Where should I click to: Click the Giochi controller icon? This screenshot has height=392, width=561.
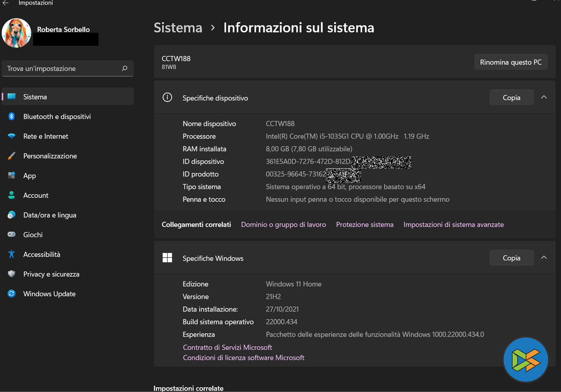pos(12,234)
